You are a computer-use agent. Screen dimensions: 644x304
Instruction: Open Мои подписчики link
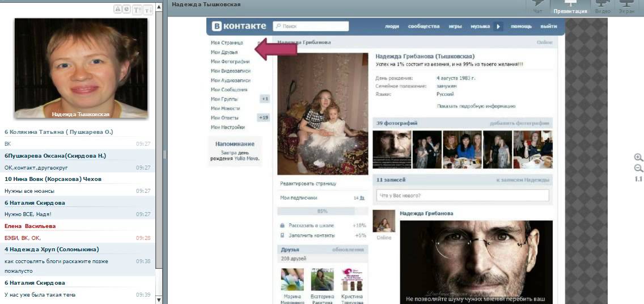pos(299,197)
